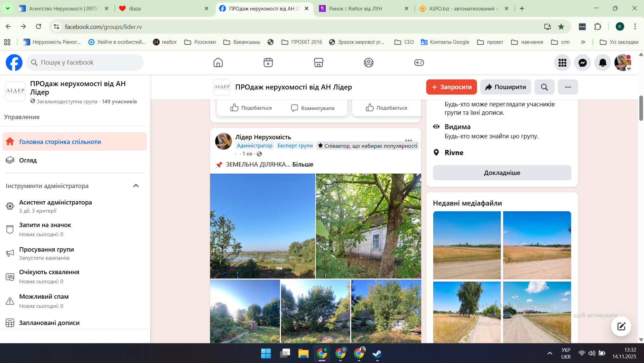Click Більше to expand post text

(x=303, y=165)
